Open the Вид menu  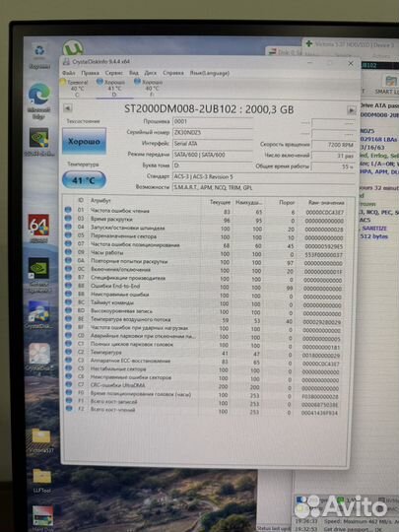tap(134, 73)
